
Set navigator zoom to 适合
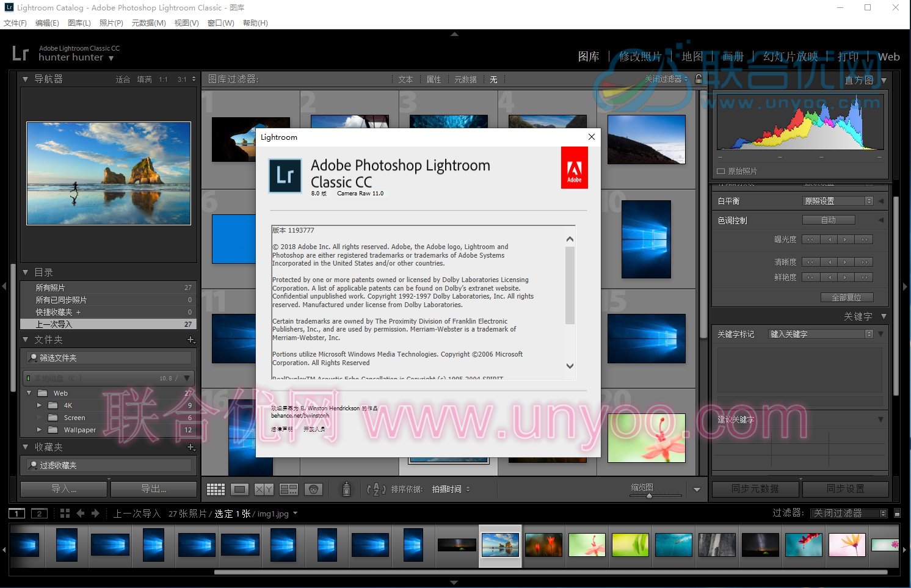[123, 79]
